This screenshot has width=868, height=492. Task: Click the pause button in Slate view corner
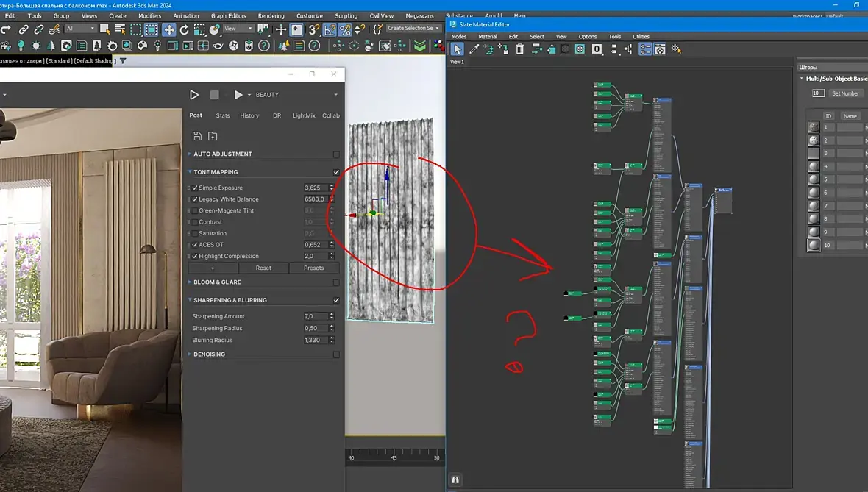pos(455,479)
